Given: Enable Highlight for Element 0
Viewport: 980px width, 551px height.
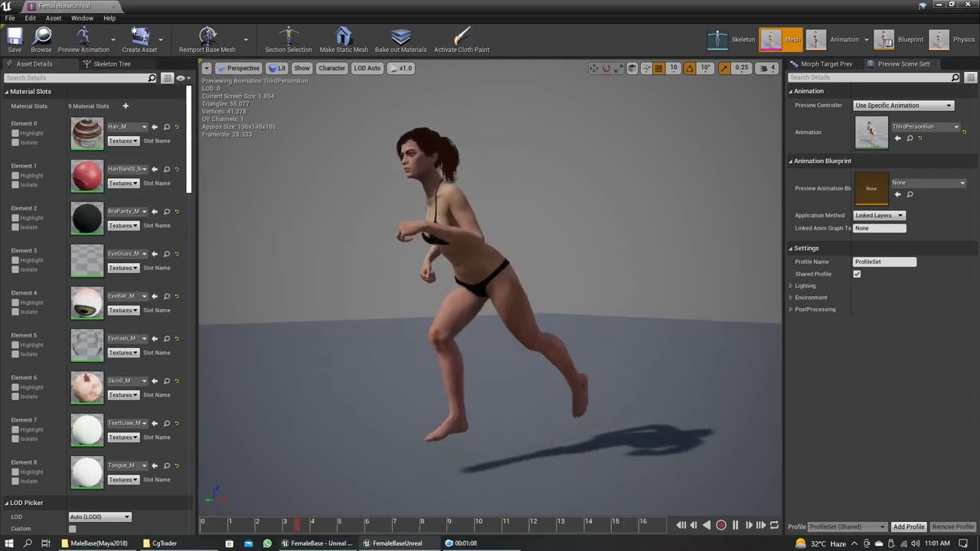Looking at the screenshot, I should (15, 133).
